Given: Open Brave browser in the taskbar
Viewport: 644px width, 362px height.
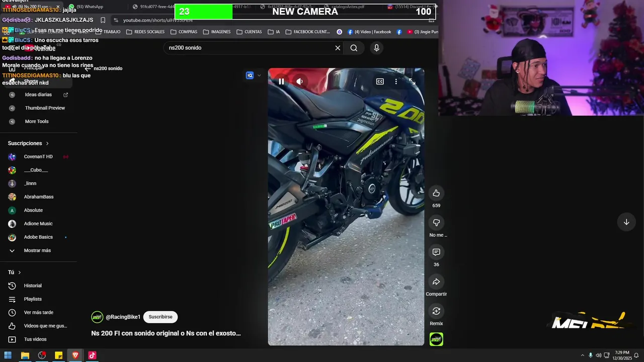Looking at the screenshot, I should point(75,355).
